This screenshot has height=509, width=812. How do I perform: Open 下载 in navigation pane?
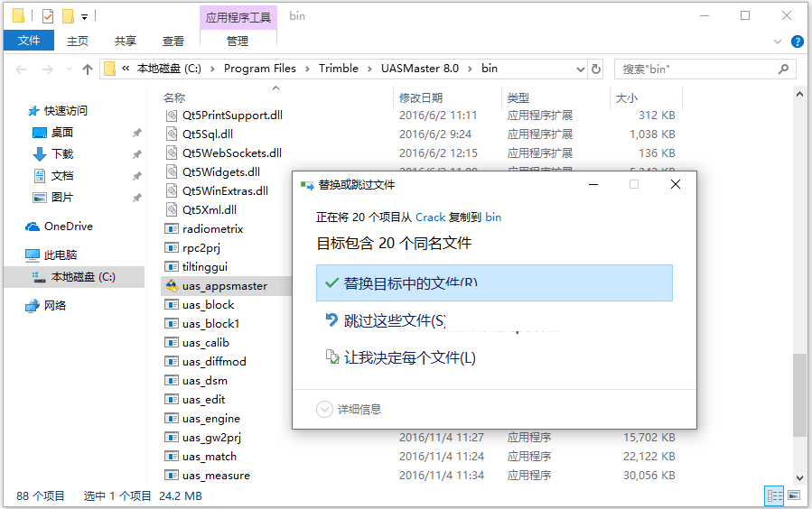(62, 154)
